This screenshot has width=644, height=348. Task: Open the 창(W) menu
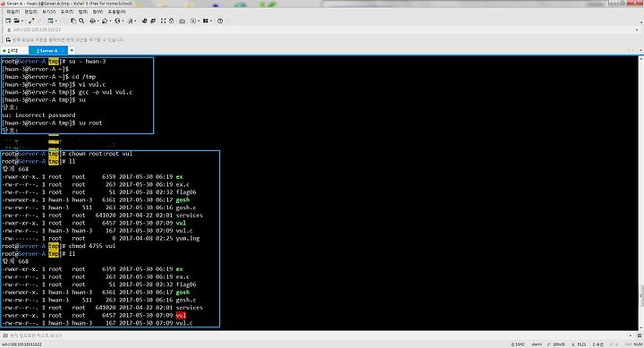pos(97,12)
